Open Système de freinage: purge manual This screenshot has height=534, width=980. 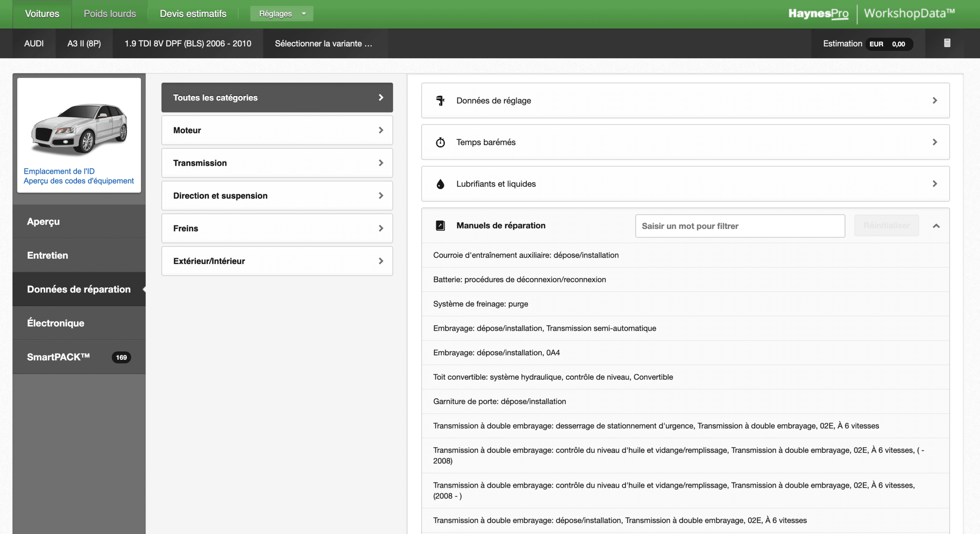click(x=480, y=304)
